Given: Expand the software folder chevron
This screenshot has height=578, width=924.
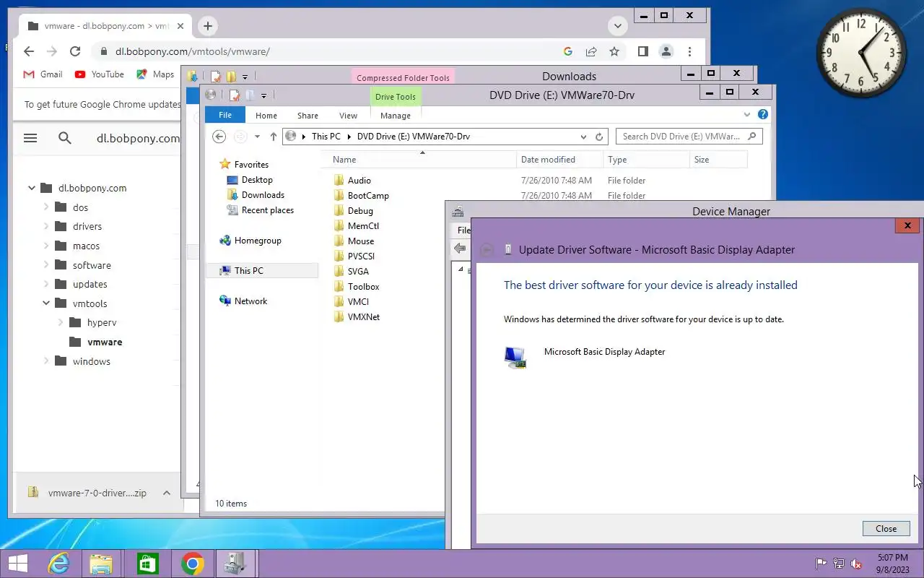Looking at the screenshot, I should (46, 265).
